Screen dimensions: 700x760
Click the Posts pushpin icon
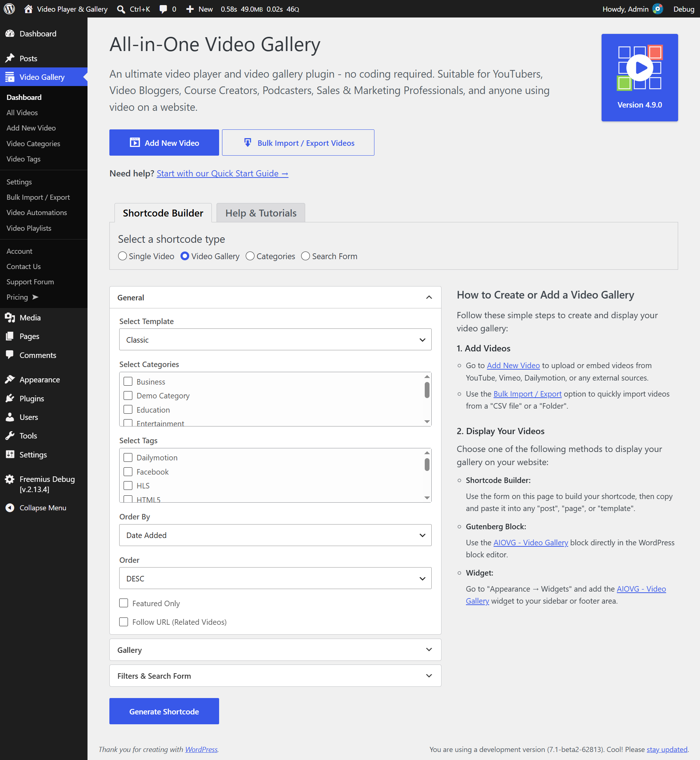10,58
